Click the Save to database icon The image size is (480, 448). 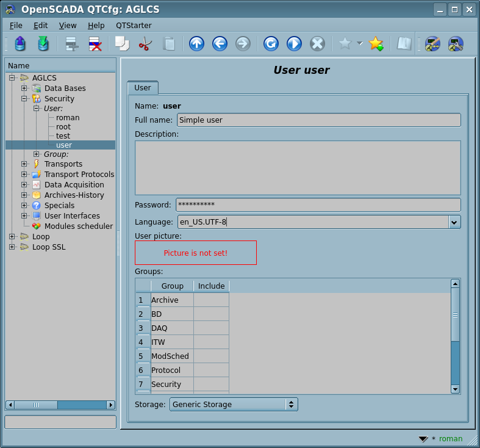(x=43, y=44)
